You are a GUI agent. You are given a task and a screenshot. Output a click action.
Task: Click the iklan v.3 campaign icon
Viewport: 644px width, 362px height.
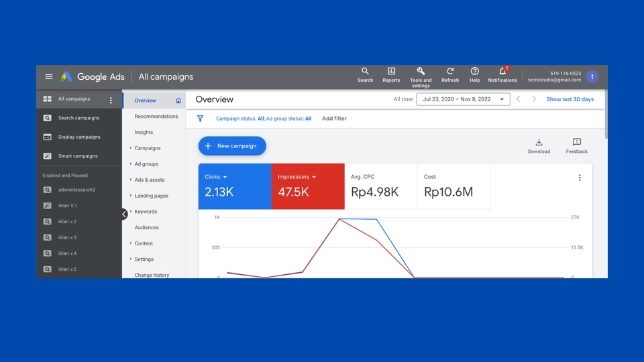click(x=47, y=237)
